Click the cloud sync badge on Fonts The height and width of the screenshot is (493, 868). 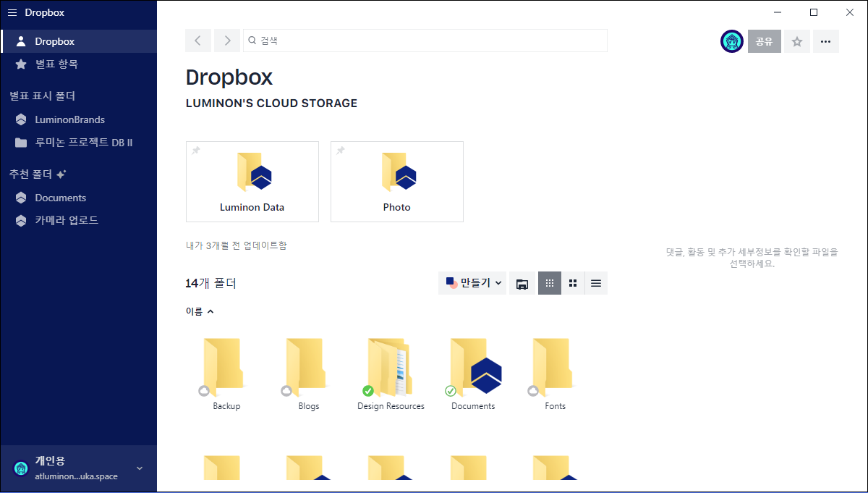(533, 391)
